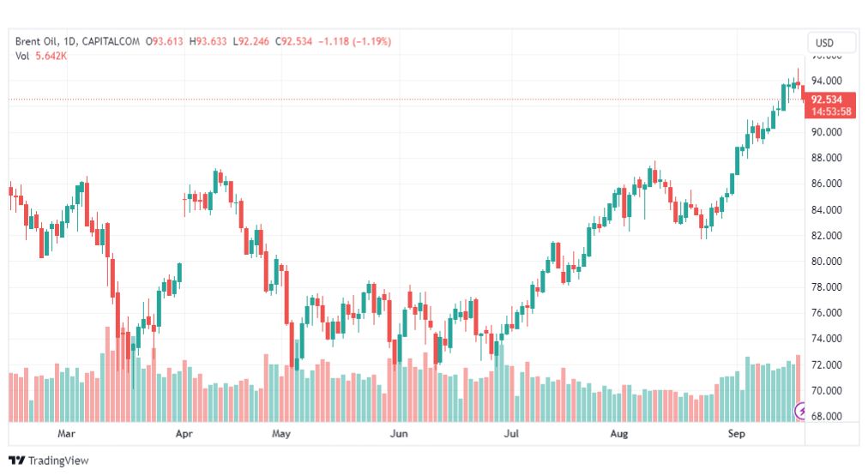Click the purple lightning bolt icon

pos(802,410)
